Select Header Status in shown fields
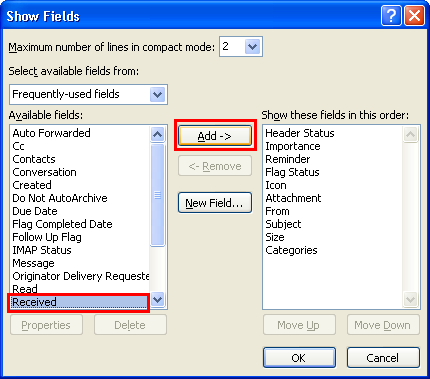This screenshot has height=379, width=430. click(300, 133)
